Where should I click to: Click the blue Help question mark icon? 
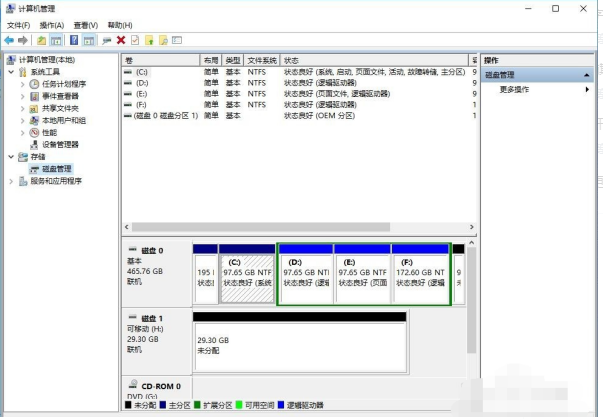tap(74, 40)
